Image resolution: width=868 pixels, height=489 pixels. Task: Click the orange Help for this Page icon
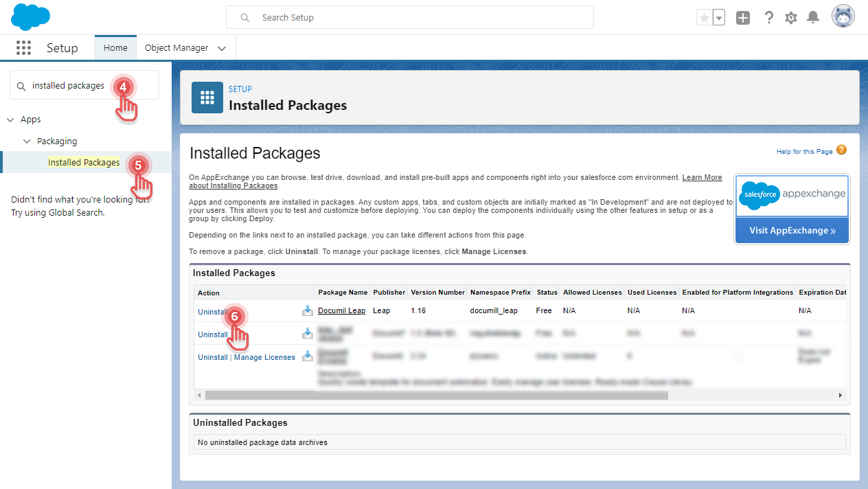point(840,150)
